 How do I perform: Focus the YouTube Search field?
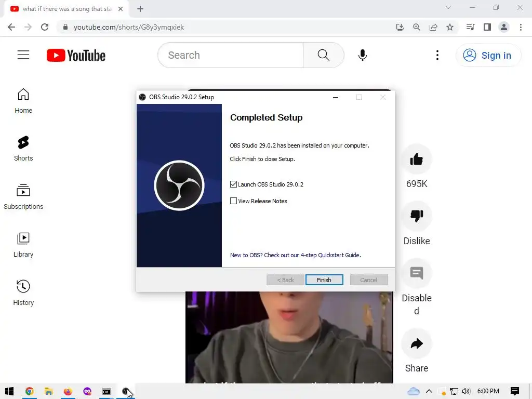pyautogui.click(x=231, y=55)
